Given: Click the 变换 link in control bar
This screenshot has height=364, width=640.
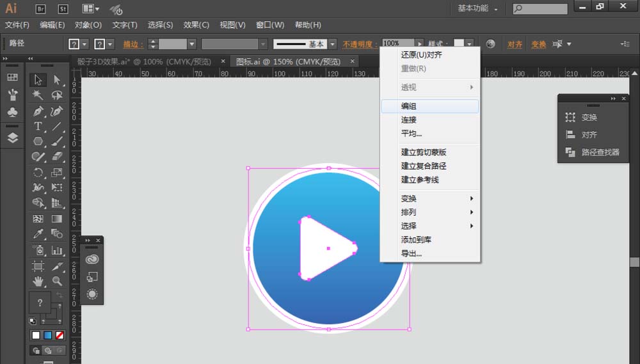Looking at the screenshot, I should pyautogui.click(x=539, y=44).
